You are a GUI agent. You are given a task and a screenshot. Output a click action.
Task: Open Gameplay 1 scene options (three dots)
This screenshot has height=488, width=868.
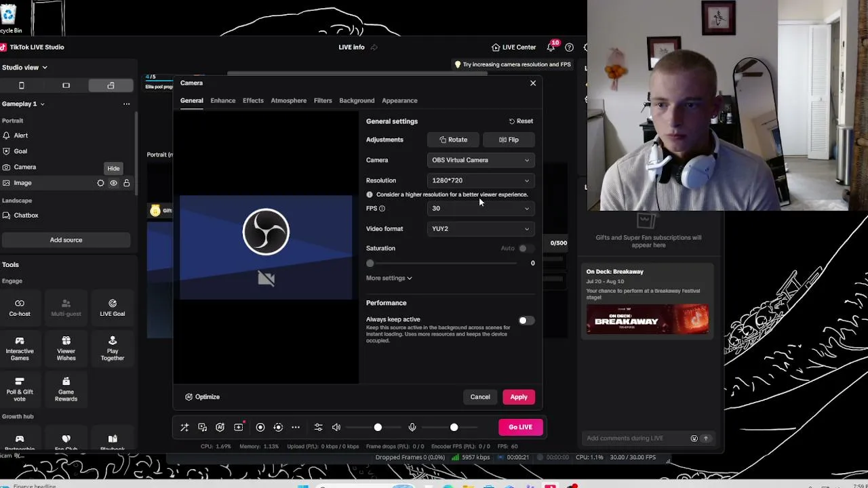coord(126,104)
